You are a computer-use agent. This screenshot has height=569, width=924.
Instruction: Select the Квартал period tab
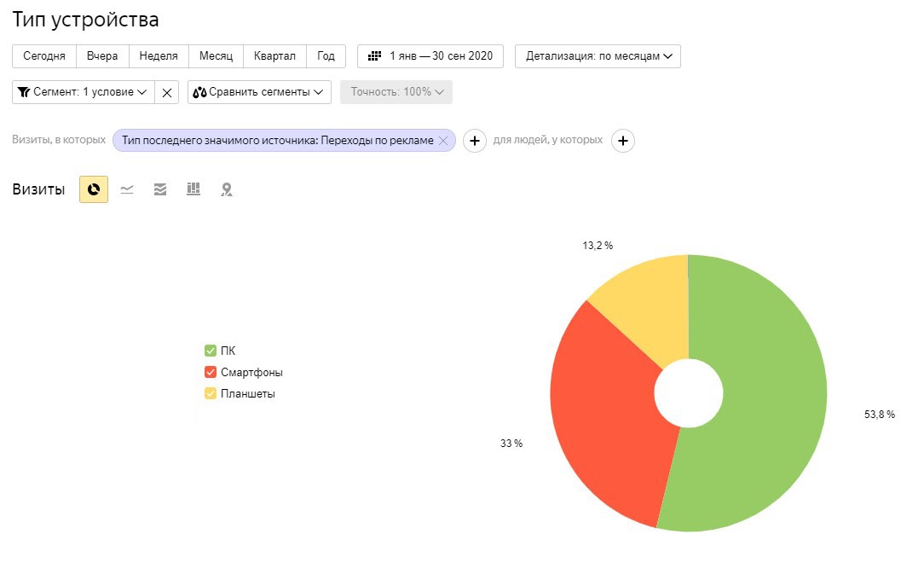274,56
